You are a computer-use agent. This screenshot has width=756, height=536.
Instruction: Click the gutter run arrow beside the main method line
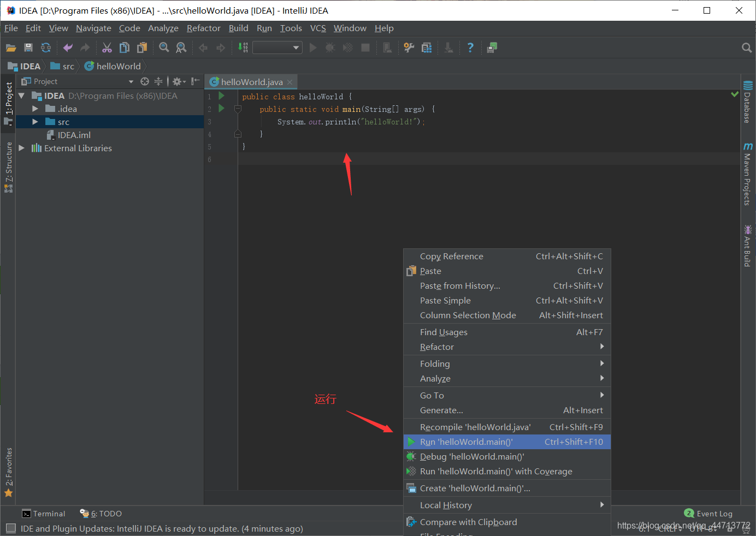[x=221, y=108]
